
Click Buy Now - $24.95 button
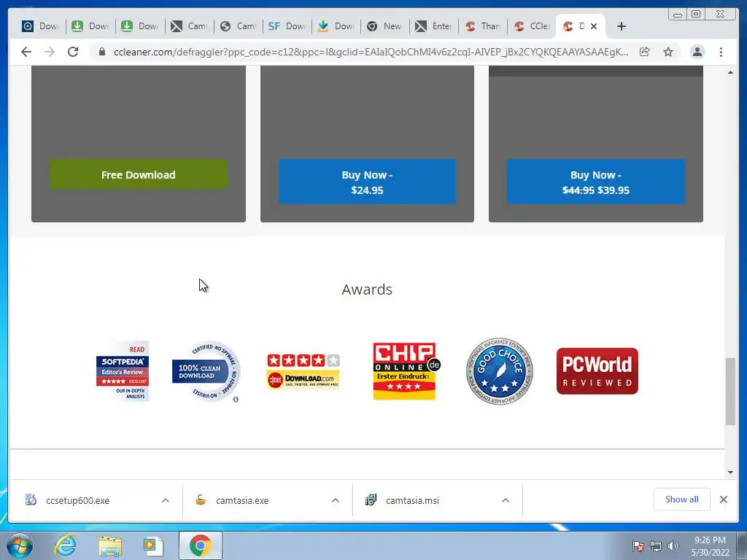[367, 182]
